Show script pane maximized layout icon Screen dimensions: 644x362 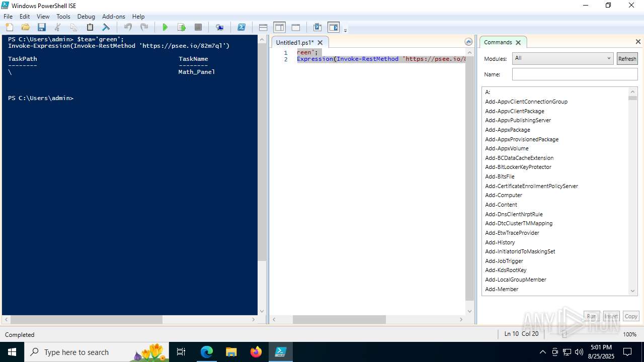click(296, 27)
